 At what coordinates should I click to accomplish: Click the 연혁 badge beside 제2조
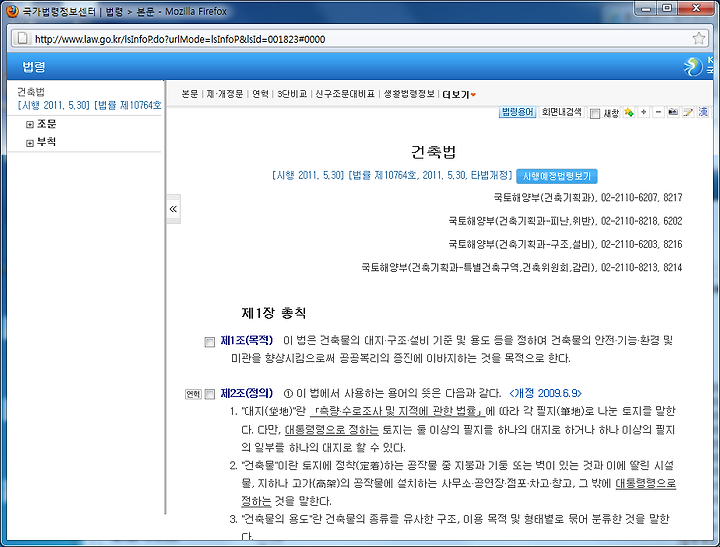[x=193, y=394]
